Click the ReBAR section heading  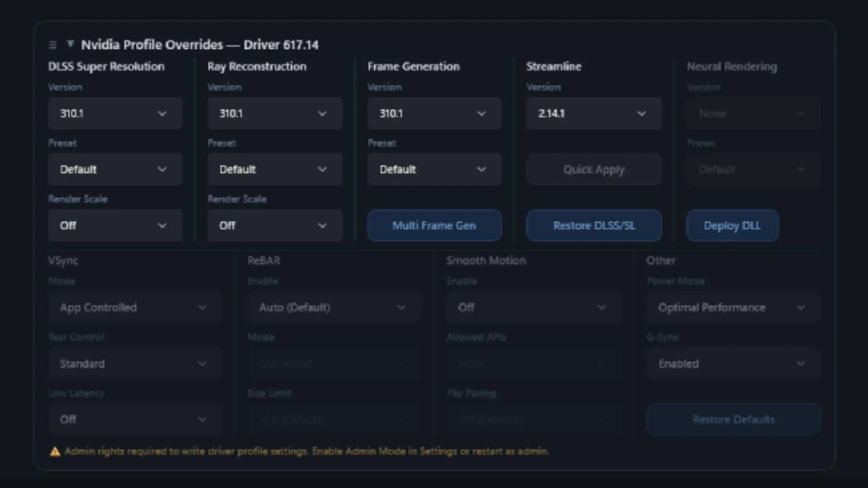pyautogui.click(x=264, y=261)
